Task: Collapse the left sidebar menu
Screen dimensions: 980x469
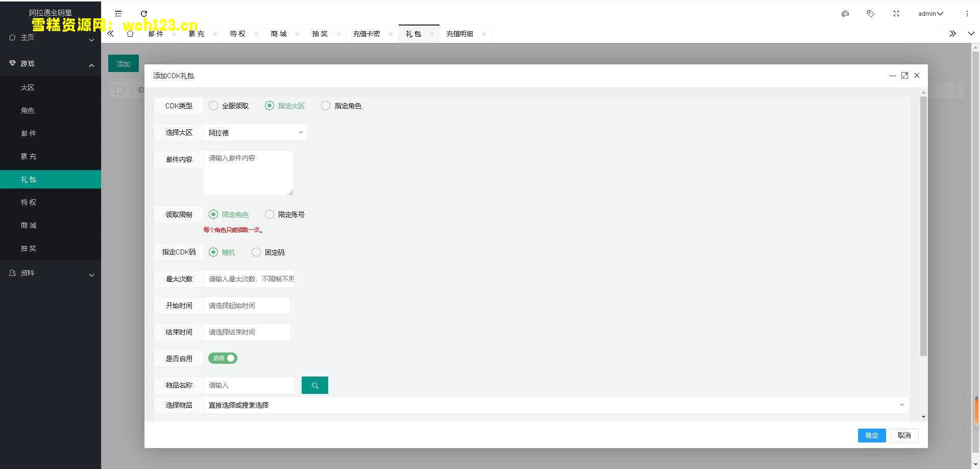Action: pyautogui.click(x=118, y=14)
